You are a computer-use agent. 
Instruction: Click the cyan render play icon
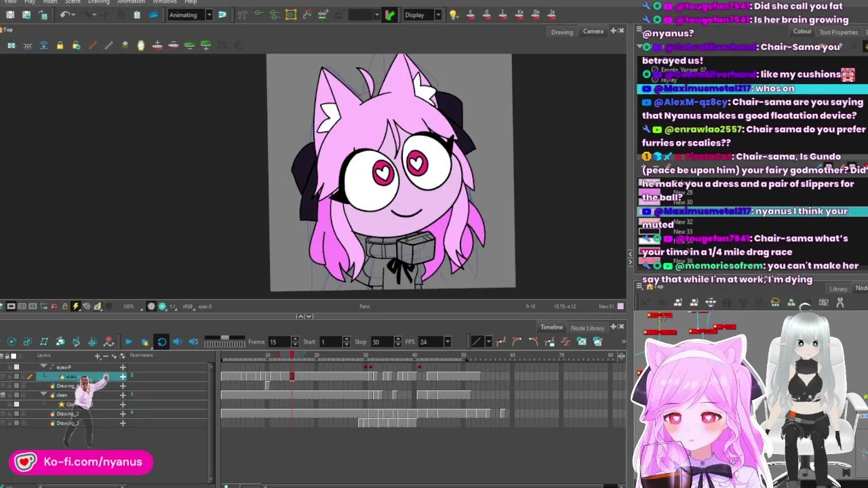144,342
